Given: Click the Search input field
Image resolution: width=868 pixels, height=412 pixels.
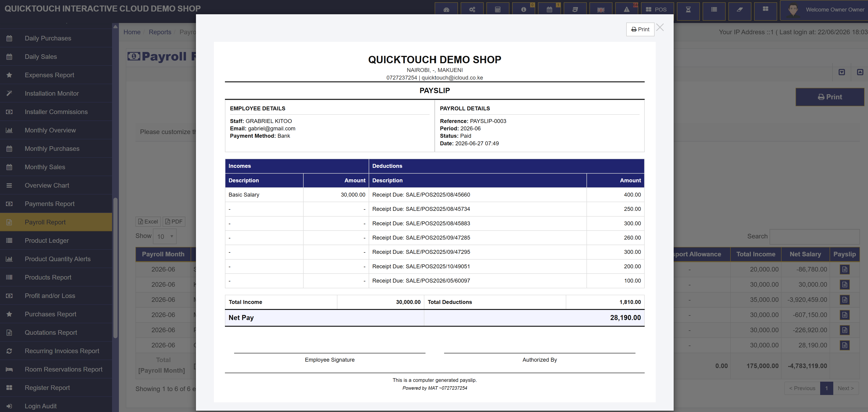Looking at the screenshot, I should click(815, 237).
